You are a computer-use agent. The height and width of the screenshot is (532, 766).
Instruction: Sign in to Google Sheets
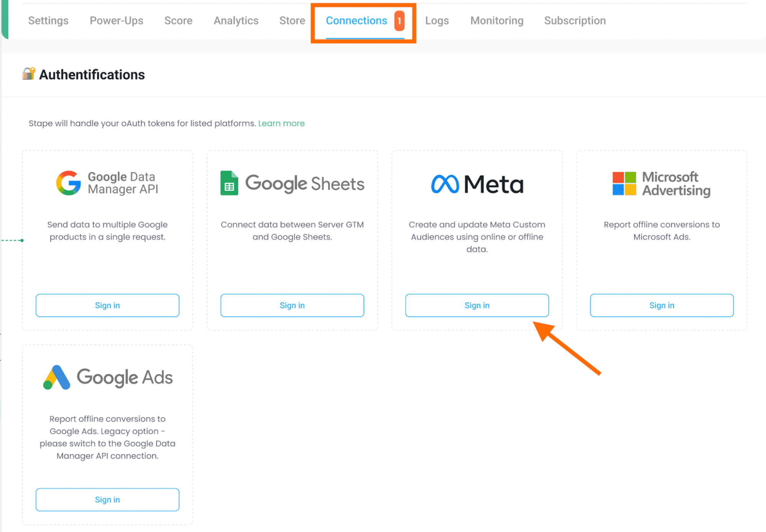(x=292, y=305)
